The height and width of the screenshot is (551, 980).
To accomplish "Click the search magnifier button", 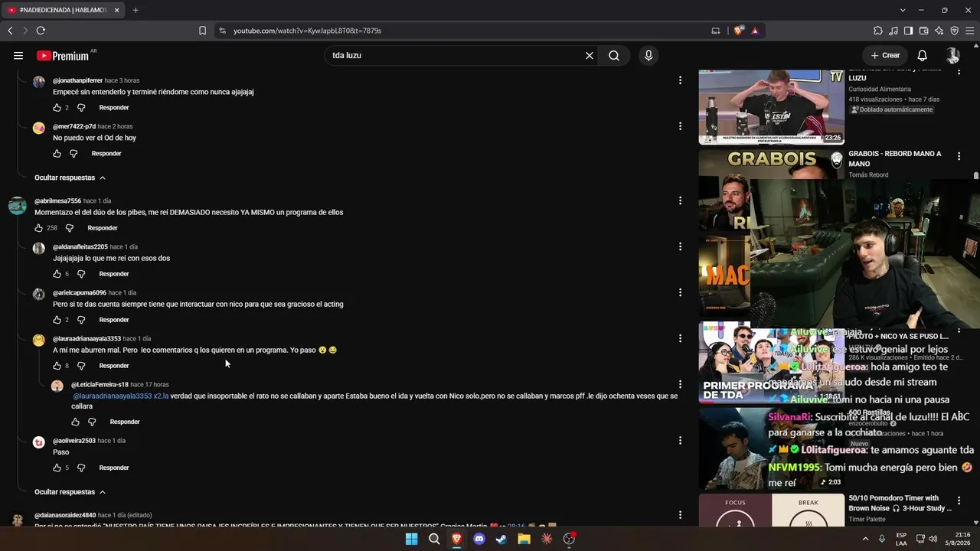I will (614, 55).
